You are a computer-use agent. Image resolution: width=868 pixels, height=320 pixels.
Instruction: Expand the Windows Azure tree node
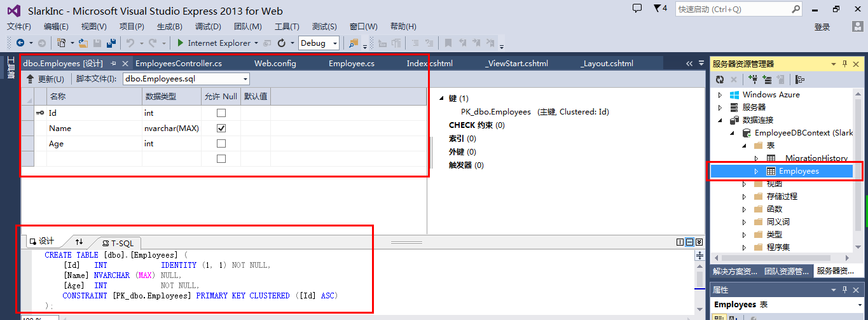720,95
